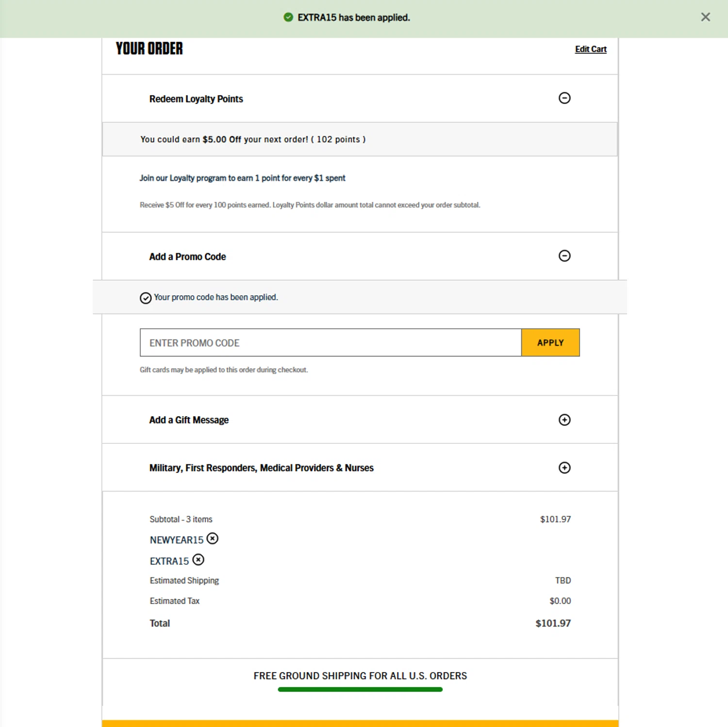Expand the Add a Gift Message section
The width and height of the screenshot is (728, 727).
tap(564, 420)
